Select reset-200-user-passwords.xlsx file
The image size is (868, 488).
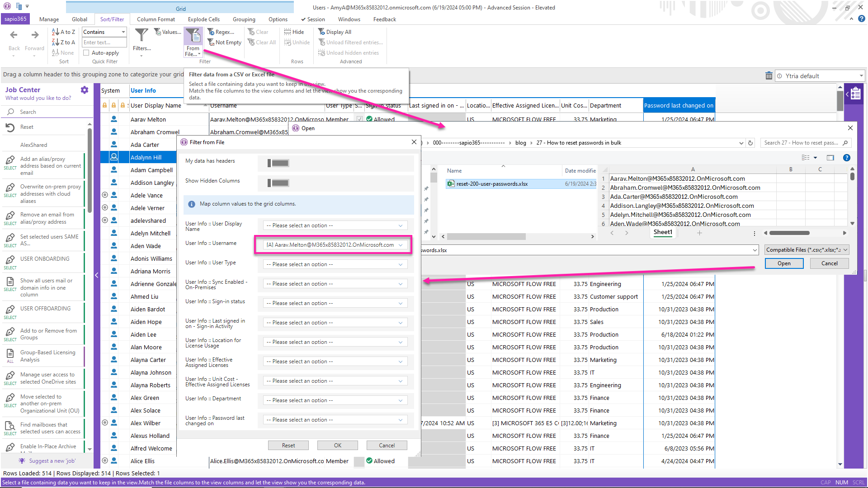click(492, 184)
